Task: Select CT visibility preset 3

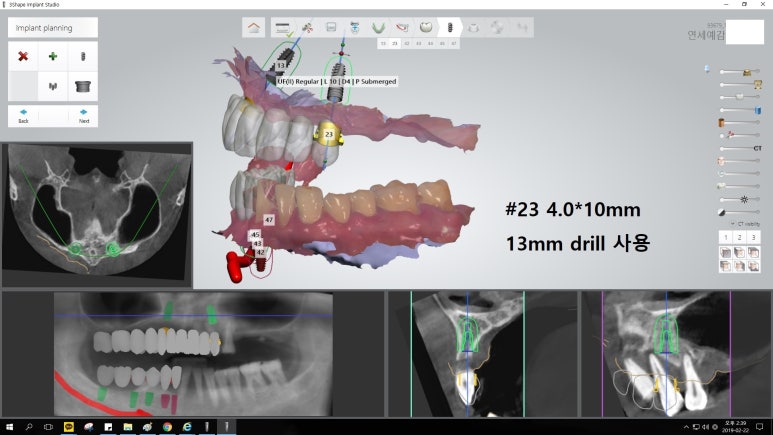Action: coord(753,237)
